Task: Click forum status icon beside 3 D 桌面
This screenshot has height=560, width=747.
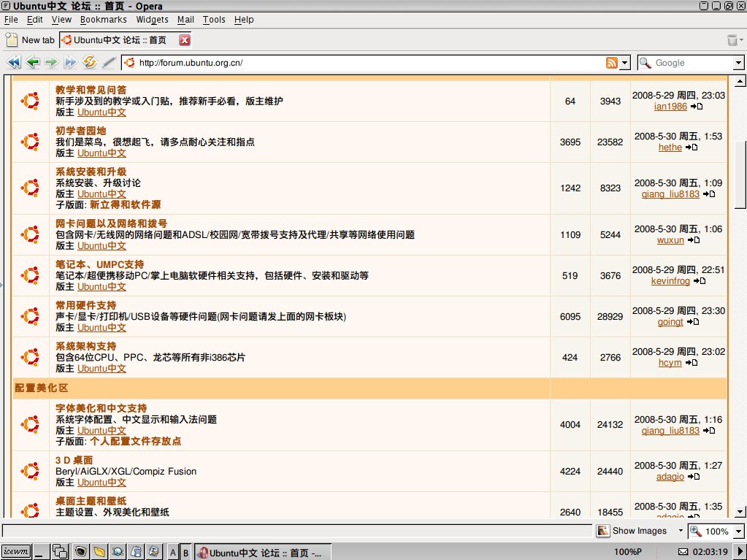Action: coord(30,471)
